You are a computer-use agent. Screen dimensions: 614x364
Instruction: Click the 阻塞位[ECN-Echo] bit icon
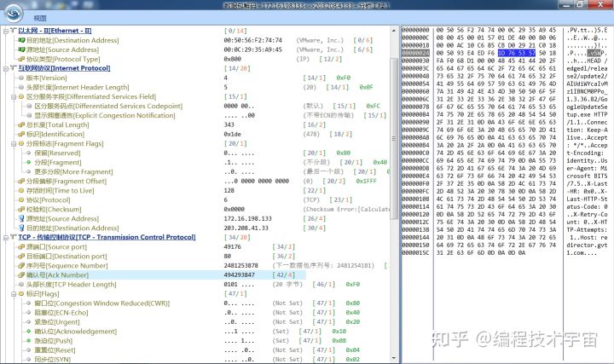[x=29, y=313]
